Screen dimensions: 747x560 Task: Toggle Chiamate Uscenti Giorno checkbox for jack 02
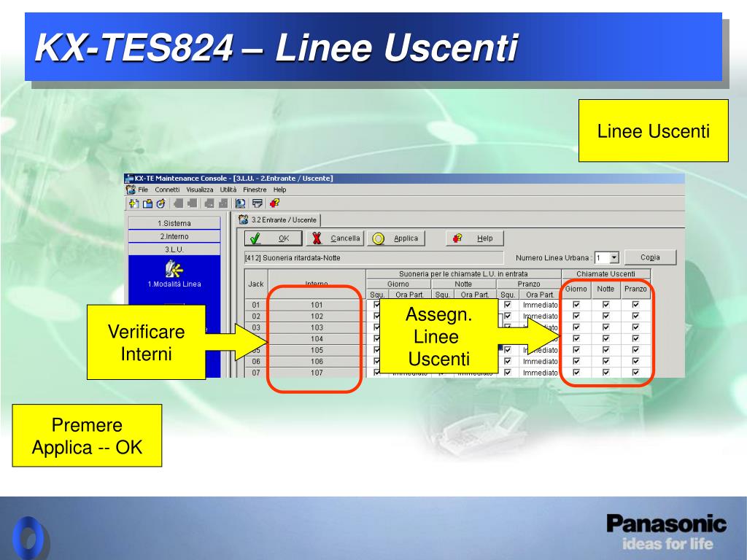[x=576, y=316]
